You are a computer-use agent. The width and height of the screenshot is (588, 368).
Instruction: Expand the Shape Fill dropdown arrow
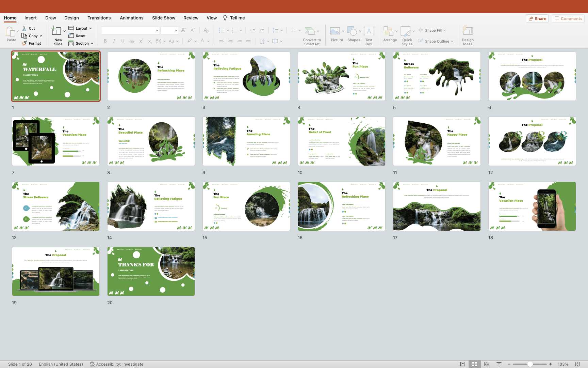point(444,30)
